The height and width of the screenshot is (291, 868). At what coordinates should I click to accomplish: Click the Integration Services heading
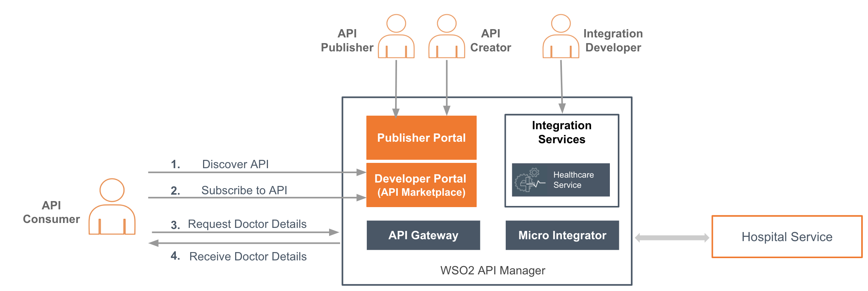coord(562,132)
